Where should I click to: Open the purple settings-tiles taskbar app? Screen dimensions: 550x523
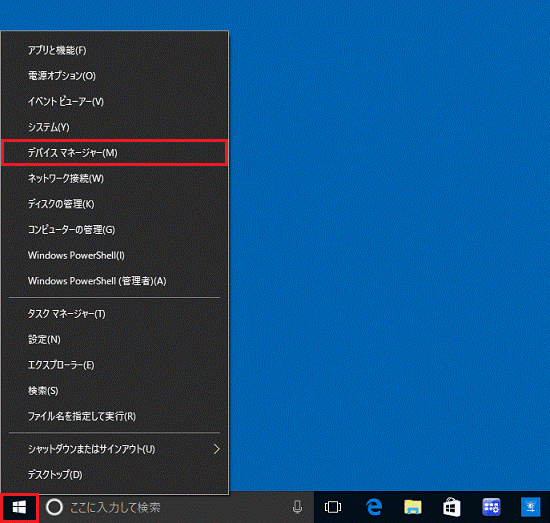[491, 507]
